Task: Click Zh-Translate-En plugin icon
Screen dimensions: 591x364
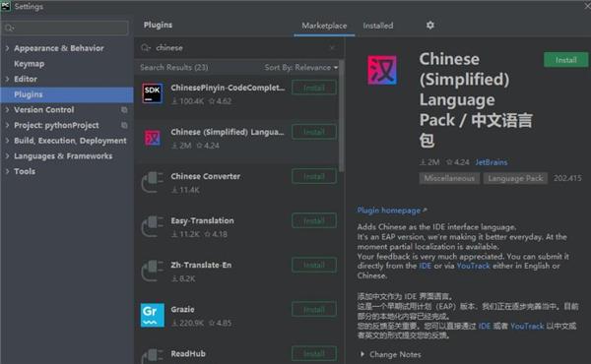Action: tap(153, 271)
